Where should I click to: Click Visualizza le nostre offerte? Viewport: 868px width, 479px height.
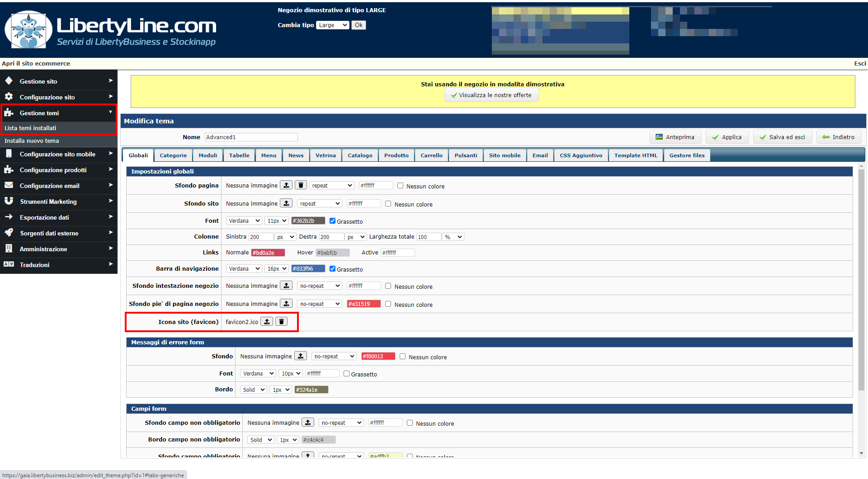[x=491, y=95]
